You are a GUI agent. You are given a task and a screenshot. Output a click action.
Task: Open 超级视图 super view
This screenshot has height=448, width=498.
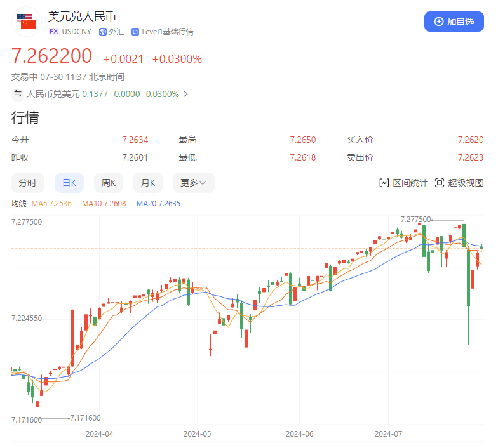click(x=459, y=183)
